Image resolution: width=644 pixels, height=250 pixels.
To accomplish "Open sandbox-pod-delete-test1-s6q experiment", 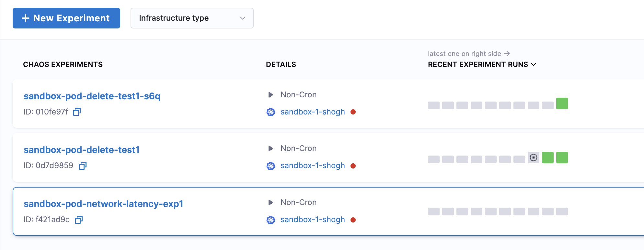I will (x=92, y=96).
